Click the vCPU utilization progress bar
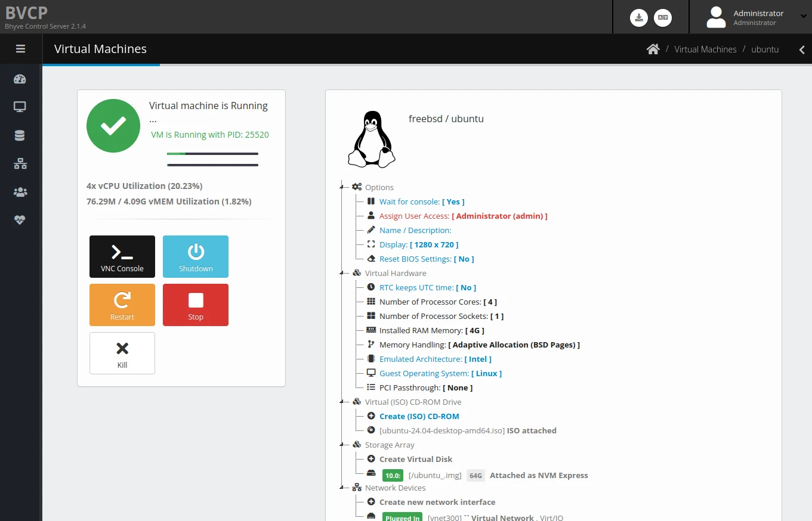Image resolution: width=812 pixels, height=521 pixels. pyautogui.click(x=212, y=154)
